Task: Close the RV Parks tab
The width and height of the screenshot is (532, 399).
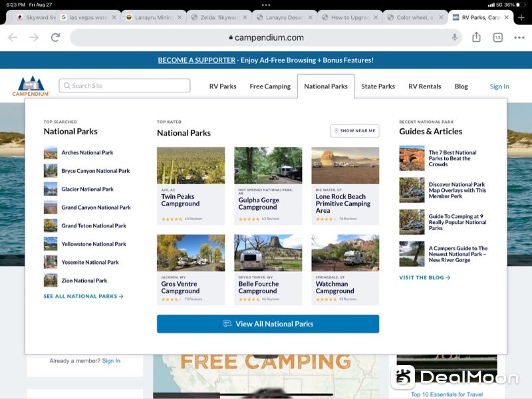Action: (507, 17)
